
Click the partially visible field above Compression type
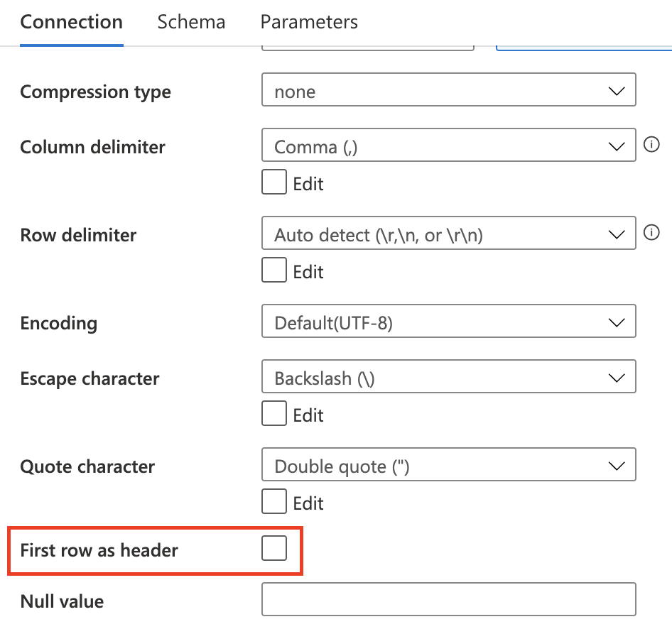[x=367, y=48]
